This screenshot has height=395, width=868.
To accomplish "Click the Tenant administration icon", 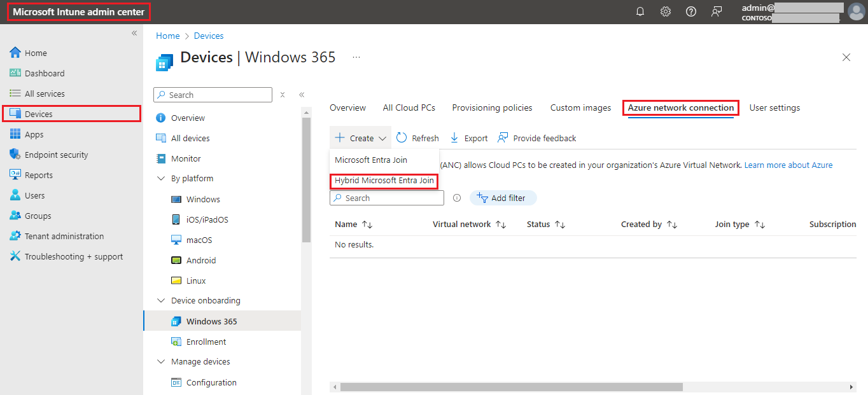I will [x=15, y=236].
